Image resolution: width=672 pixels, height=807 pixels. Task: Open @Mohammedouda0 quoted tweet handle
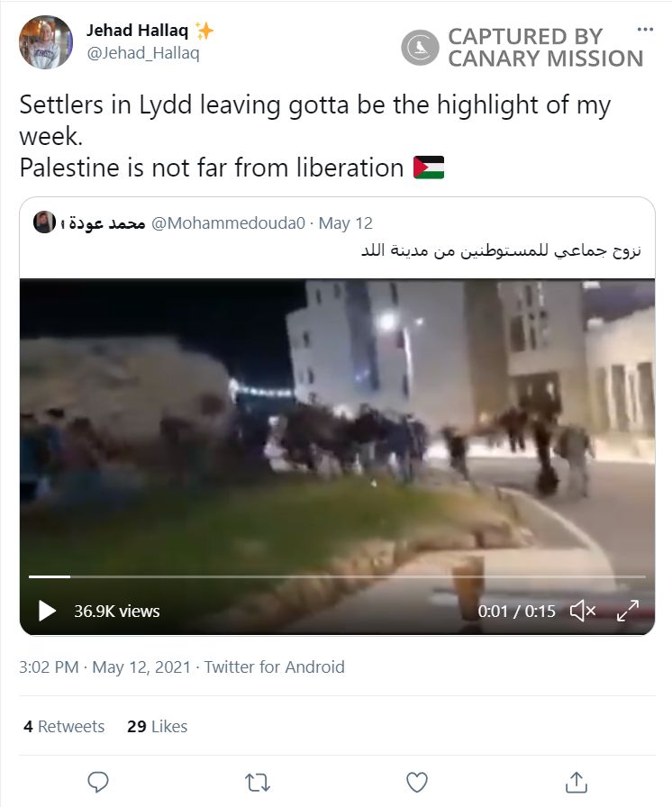pyautogui.click(x=228, y=222)
